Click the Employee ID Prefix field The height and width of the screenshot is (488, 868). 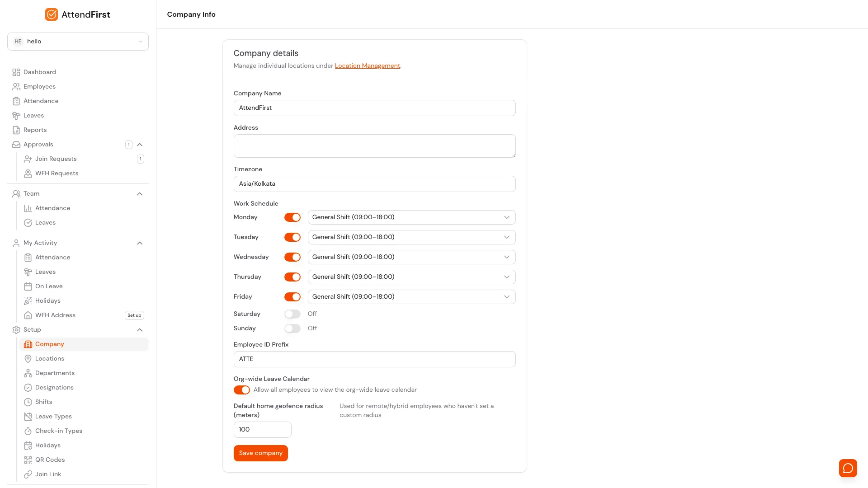click(375, 359)
